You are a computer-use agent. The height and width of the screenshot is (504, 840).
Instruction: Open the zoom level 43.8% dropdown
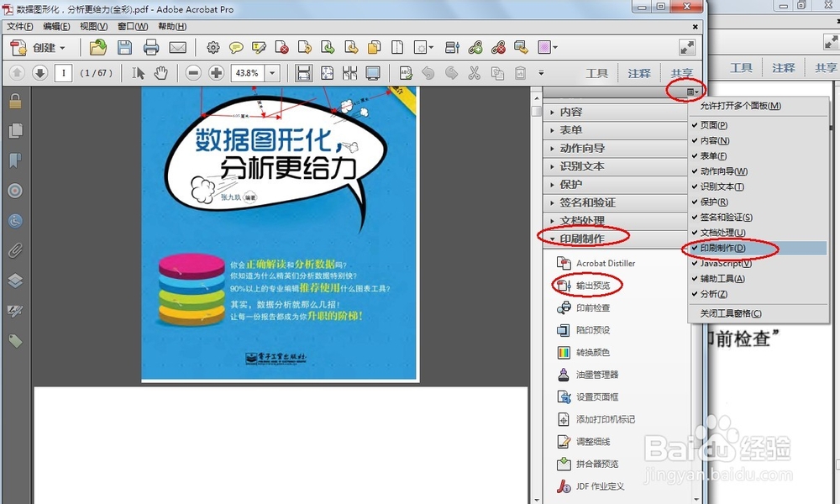[x=273, y=73]
